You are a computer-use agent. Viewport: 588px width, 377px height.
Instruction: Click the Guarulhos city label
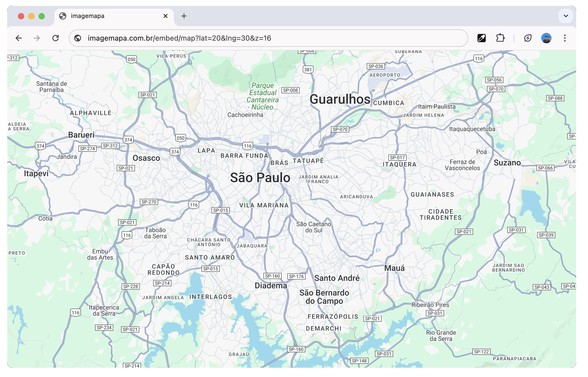coord(340,100)
